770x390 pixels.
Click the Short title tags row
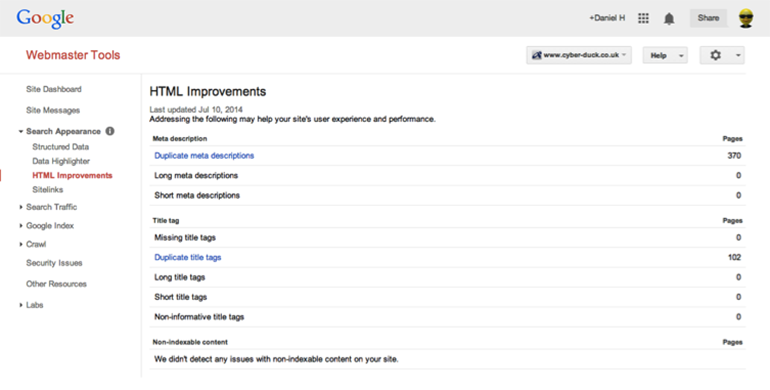click(x=447, y=297)
